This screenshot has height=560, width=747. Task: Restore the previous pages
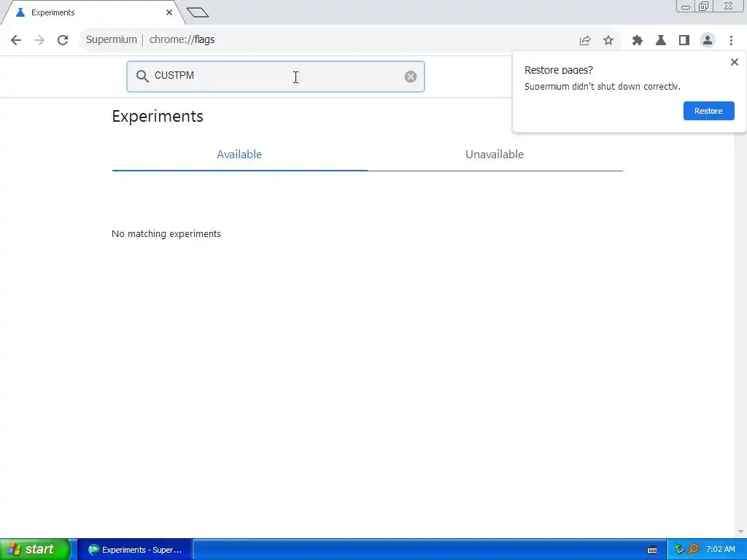click(x=708, y=111)
